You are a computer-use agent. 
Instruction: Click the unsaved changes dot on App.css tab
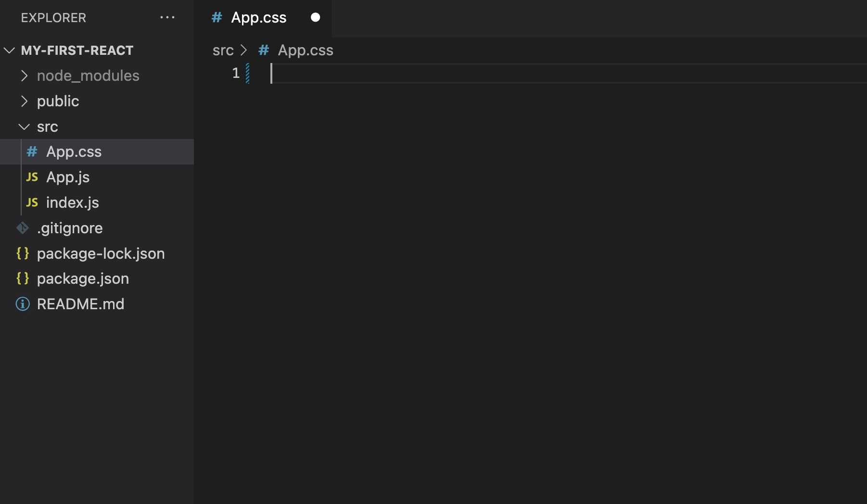[315, 17]
